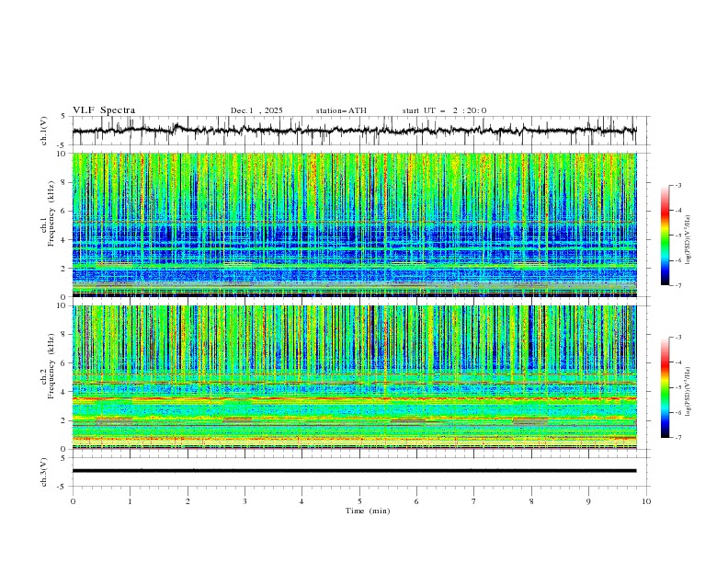The height and width of the screenshot is (563, 728).
Task: Click the time axis tick label "1"
Action: pyautogui.click(x=130, y=501)
